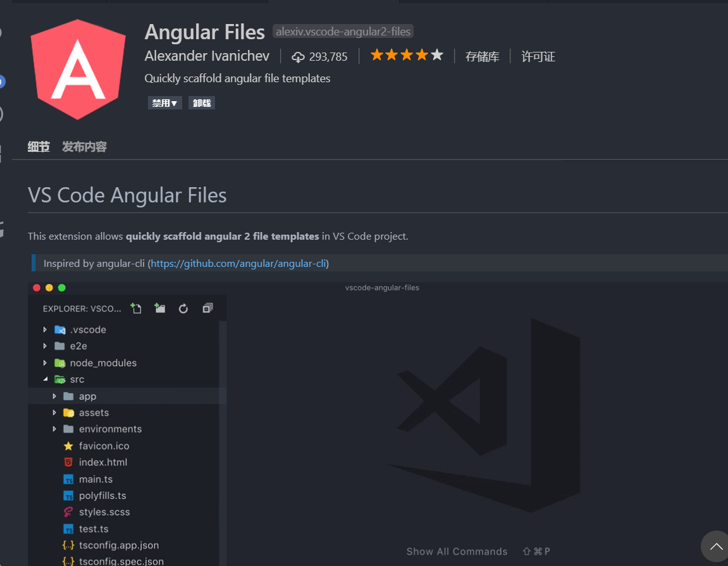Click the download count cloud icon
The height and width of the screenshot is (566, 728).
pyautogui.click(x=298, y=57)
